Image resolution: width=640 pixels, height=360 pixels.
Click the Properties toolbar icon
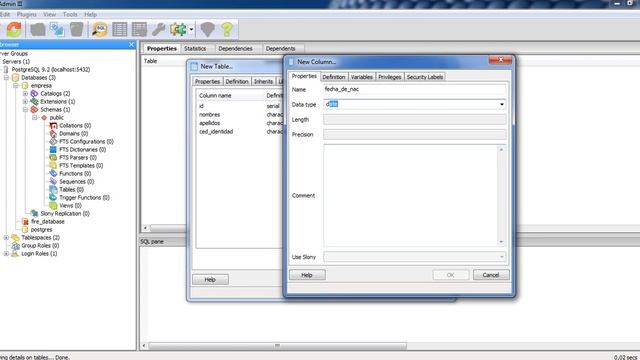click(x=38, y=29)
